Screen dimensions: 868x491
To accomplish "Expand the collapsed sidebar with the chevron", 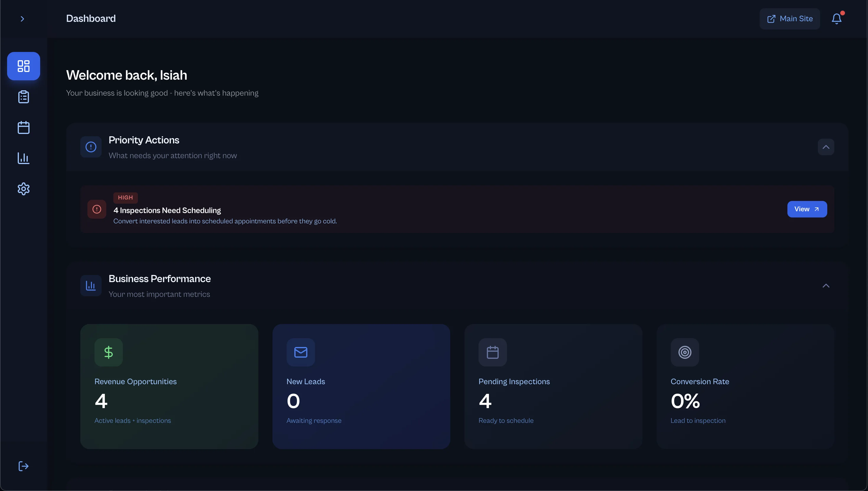I will (22, 19).
